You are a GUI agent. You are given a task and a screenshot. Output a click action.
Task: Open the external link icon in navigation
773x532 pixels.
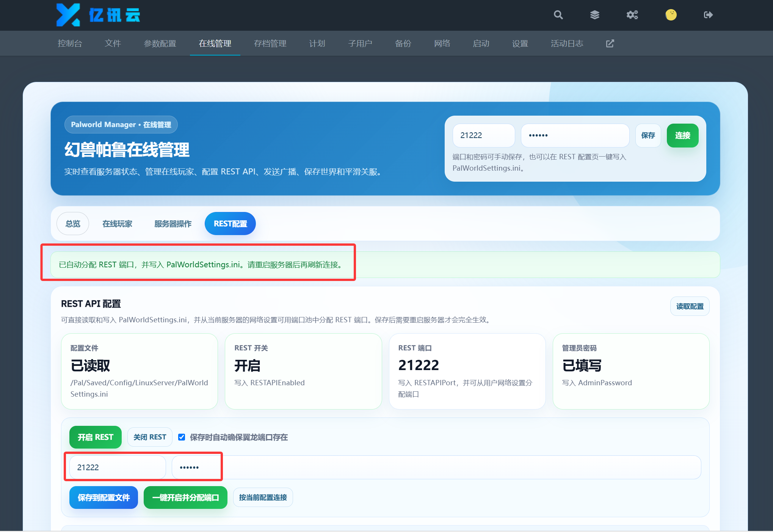tap(610, 44)
